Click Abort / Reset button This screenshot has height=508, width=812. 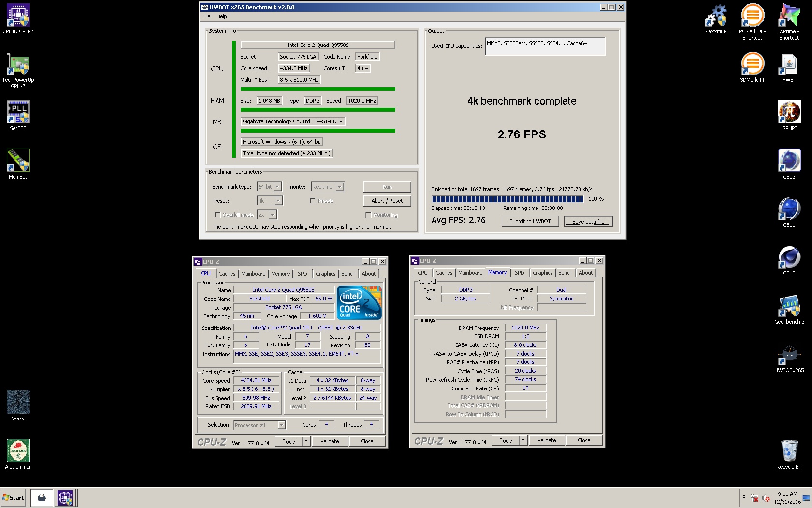pos(387,201)
